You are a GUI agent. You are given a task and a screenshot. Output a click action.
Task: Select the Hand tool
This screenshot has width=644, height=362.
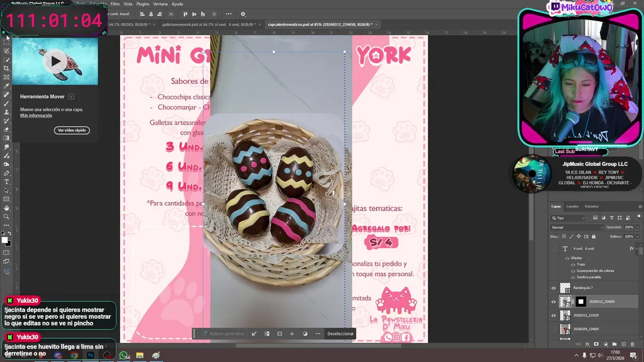tap(7, 208)
